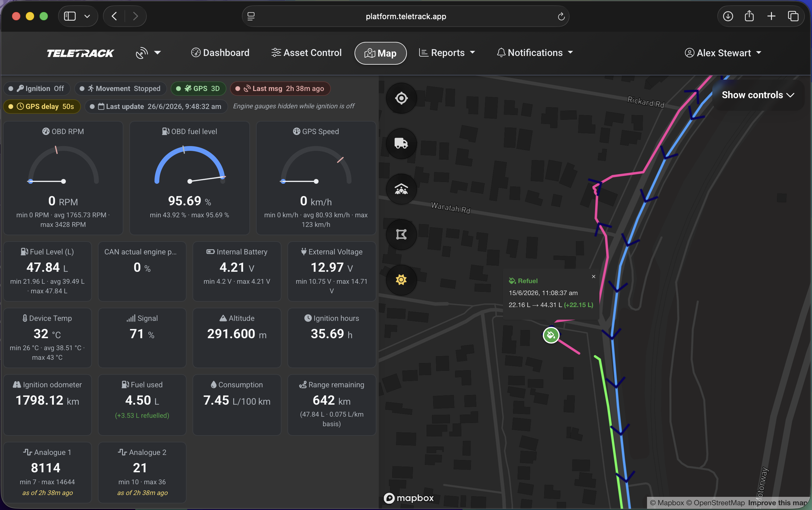Click the OBD RPM gauge

63,165
